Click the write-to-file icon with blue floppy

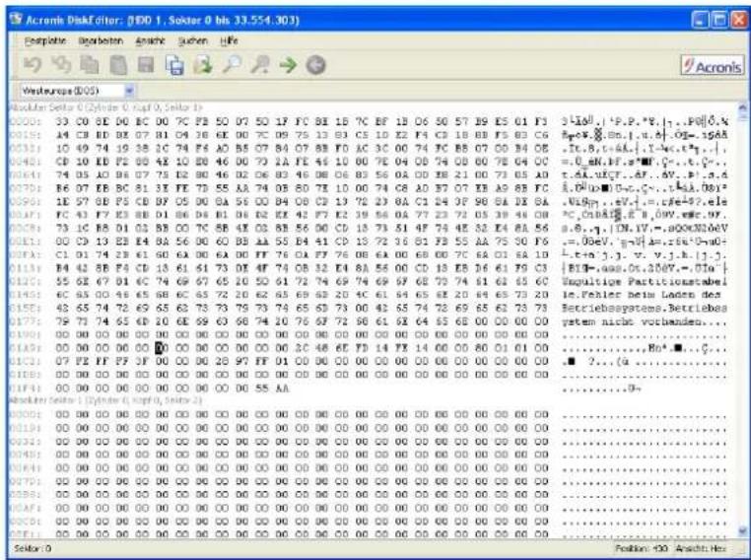(174, 65)
